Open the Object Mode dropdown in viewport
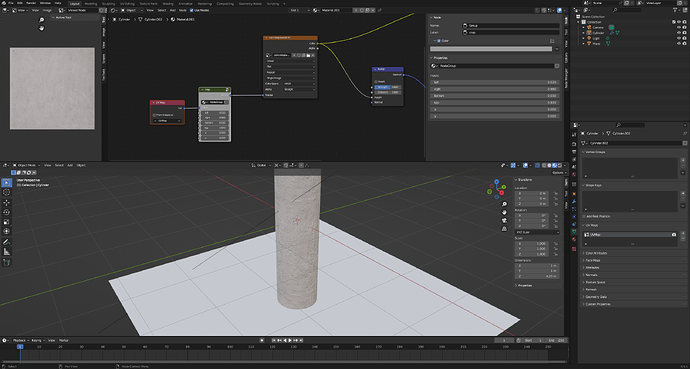Image resolution: width=690 pixels, height=369 pixels. point(26,165)
